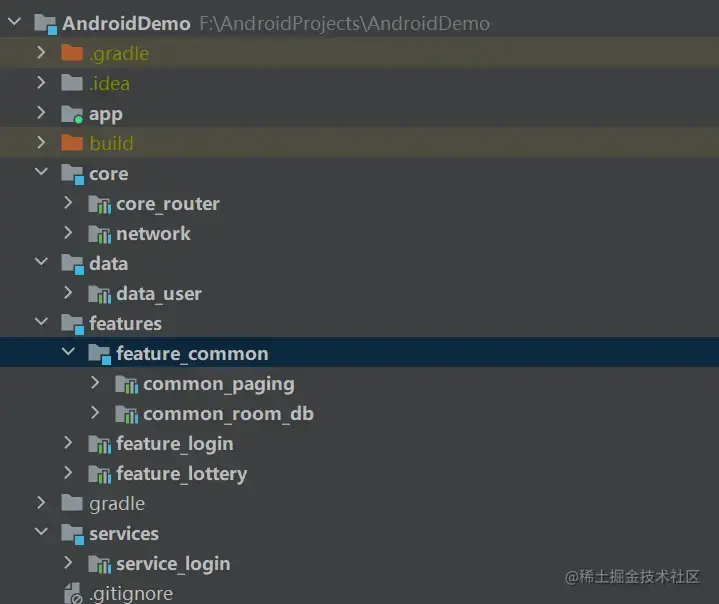This screenshot has width=719, height=604.
Task: Click the core module group icon
Action: 72,174
